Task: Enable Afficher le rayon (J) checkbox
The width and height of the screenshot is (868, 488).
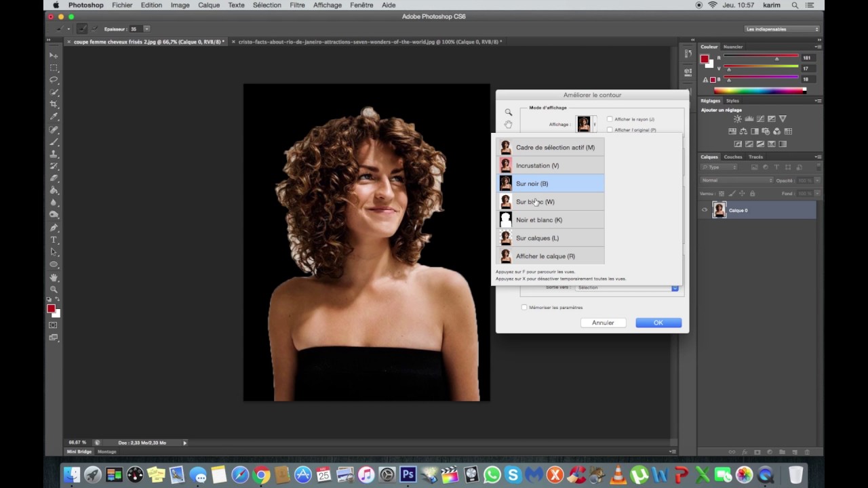Action: (610, 119)
